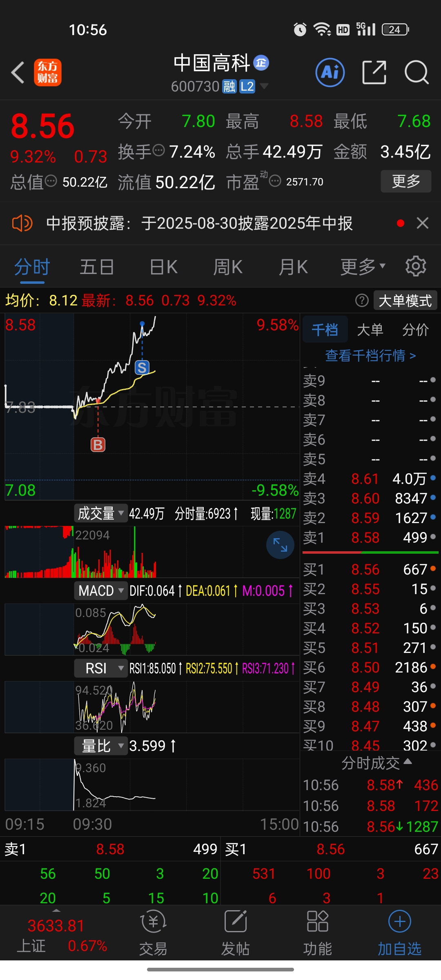Viewport: 441px width, 980px height.
Task: Tap the battery indicator showing 24
Action: [395, 29]
